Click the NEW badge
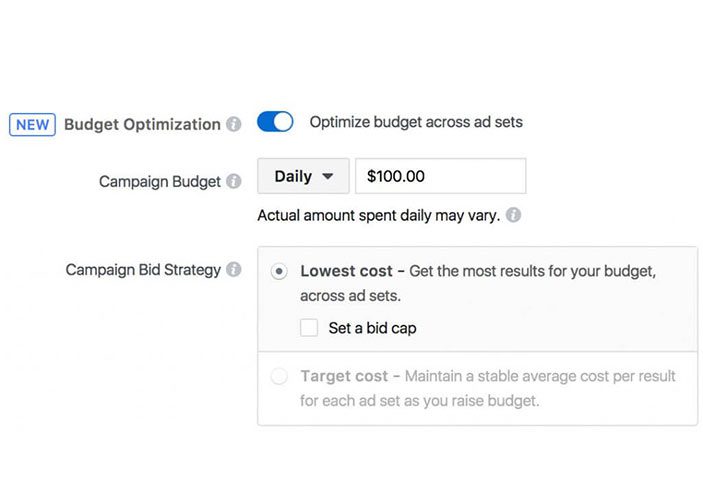Screen dimensions: 703x500 (32, 125)
